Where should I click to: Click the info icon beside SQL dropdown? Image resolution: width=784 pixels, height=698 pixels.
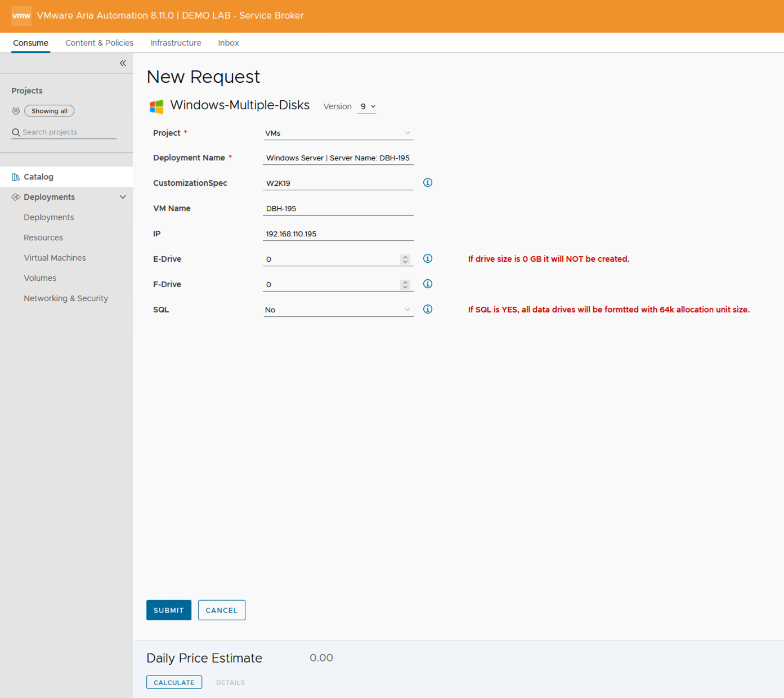click(x=428, y=309)
